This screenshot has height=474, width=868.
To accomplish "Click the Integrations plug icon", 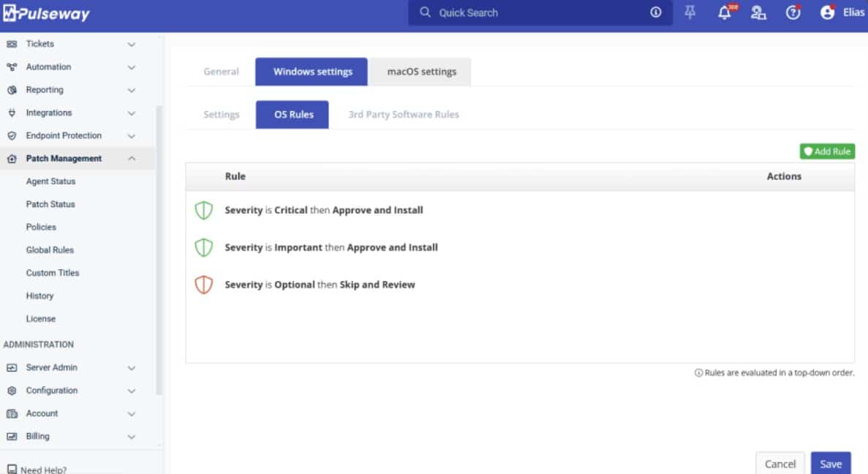I will click(12, 113).
